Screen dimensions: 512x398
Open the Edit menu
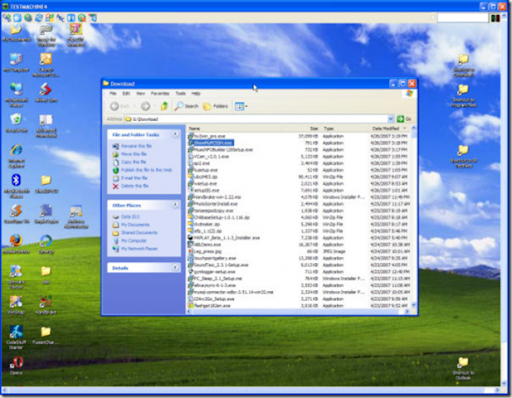pyautogui.click(x=126, y=93)
